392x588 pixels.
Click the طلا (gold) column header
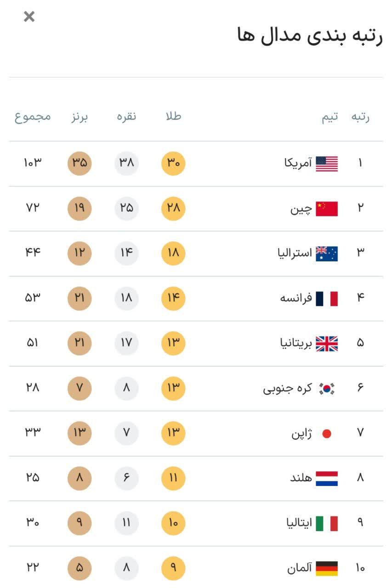click(x=173, y=116)
